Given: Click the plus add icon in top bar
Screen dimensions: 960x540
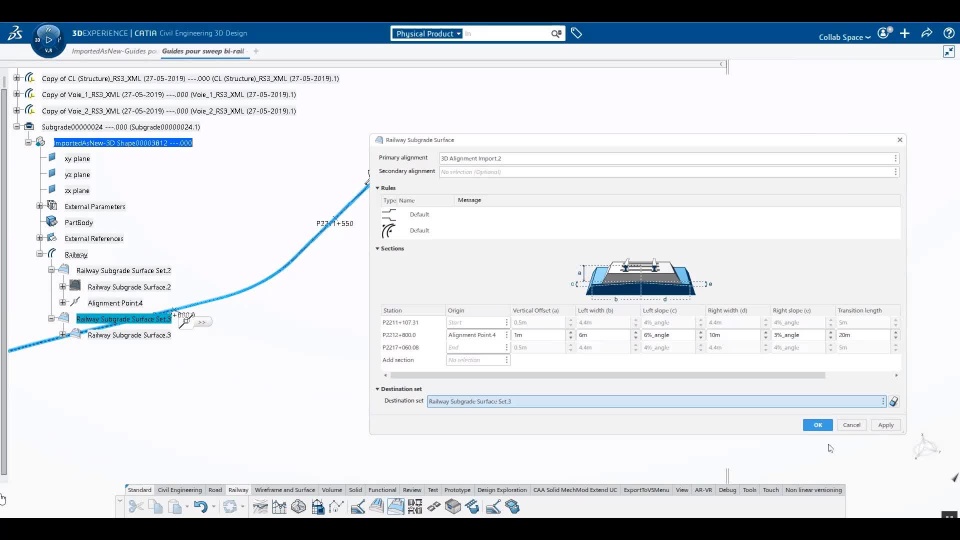Looking at the screenshot, I should (905, 34).
